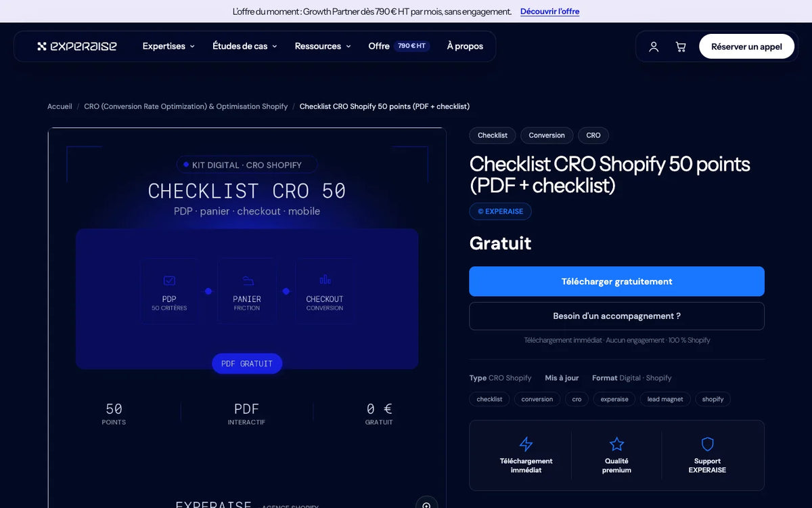Open the shopping cart icon

(x=681, y=47)
